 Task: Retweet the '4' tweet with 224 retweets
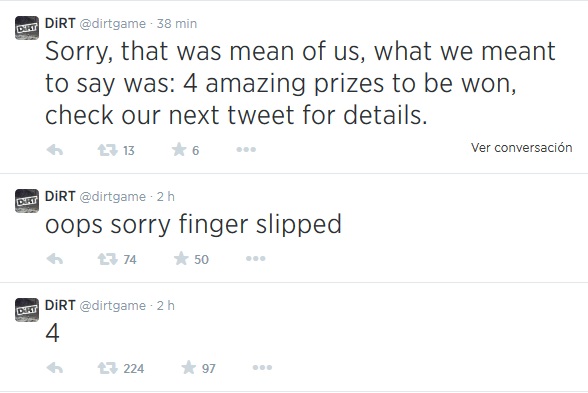[107, 368]
